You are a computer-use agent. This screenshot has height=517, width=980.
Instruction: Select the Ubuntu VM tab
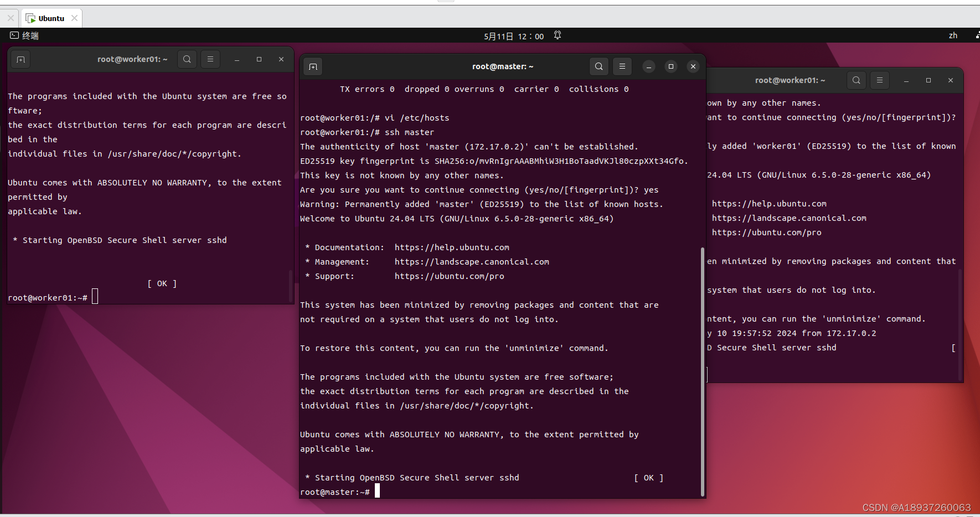click(51, 18)
